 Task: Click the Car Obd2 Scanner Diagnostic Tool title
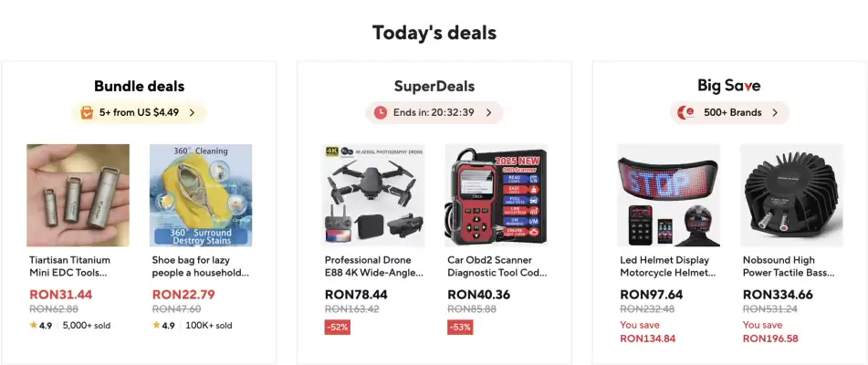pos(497,266)
